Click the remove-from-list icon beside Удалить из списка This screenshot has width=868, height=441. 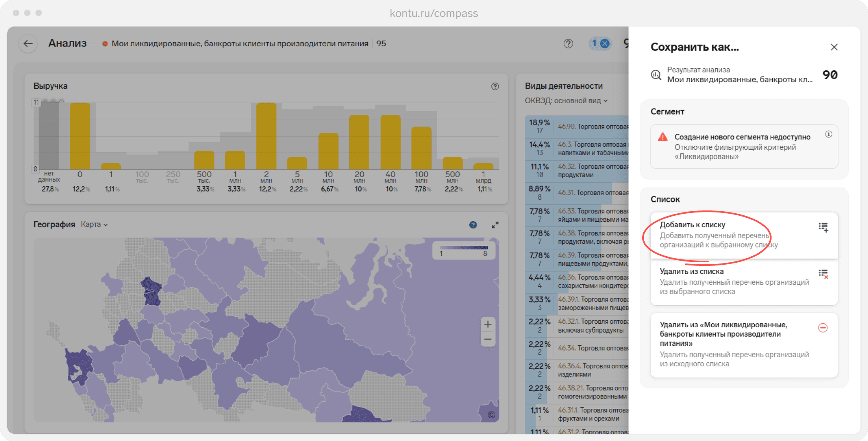coord(823,274)
